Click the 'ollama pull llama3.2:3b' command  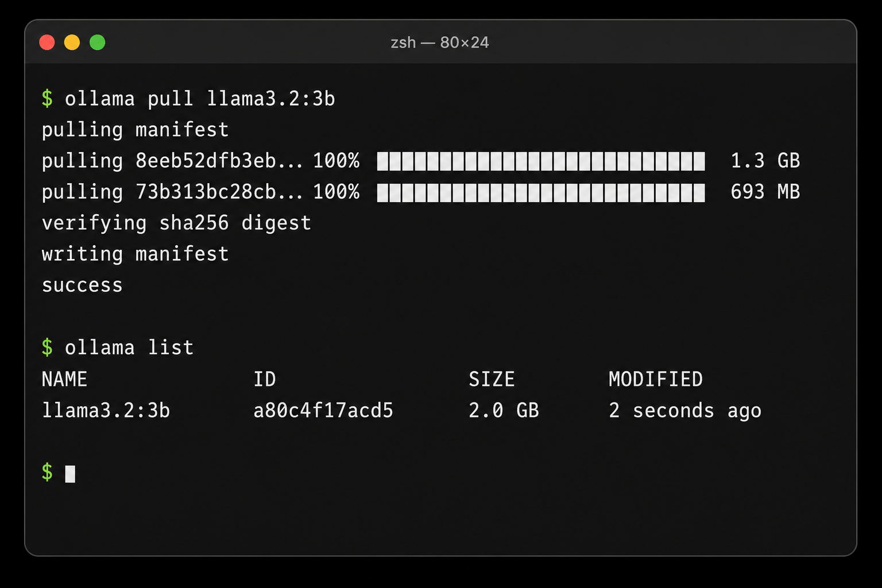click(x=200, y=99)
